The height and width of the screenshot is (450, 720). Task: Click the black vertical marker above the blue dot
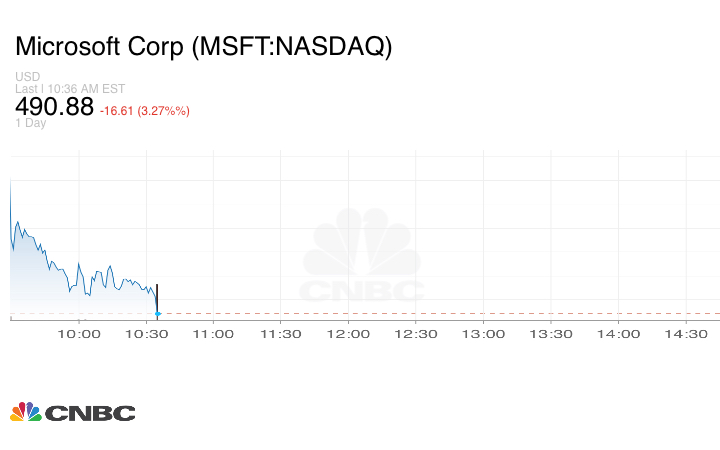[x=157, y=297]
